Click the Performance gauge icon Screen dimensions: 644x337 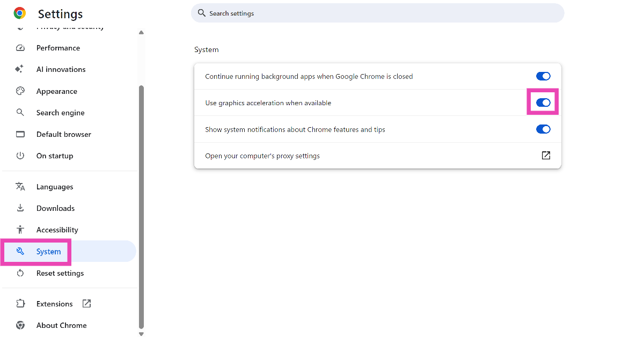coord(20,48)
